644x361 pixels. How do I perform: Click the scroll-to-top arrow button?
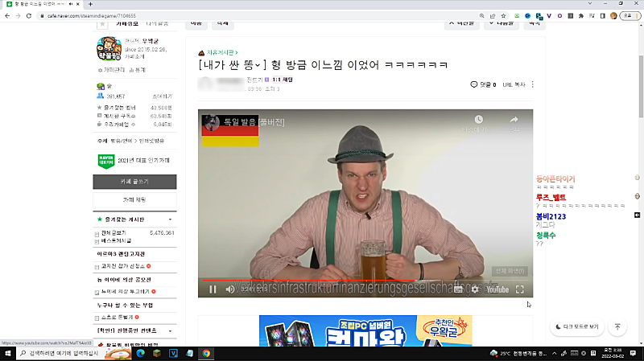coord(617,327)
